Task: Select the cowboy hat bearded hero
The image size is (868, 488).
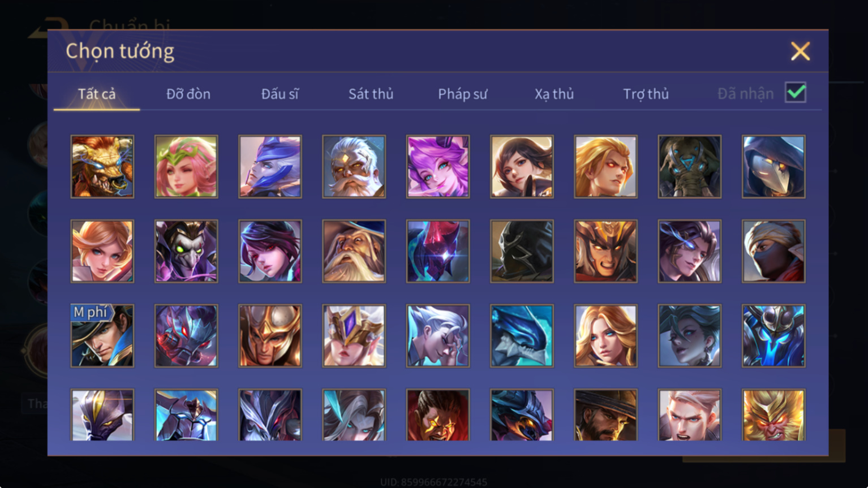Action: pos(605,415)
